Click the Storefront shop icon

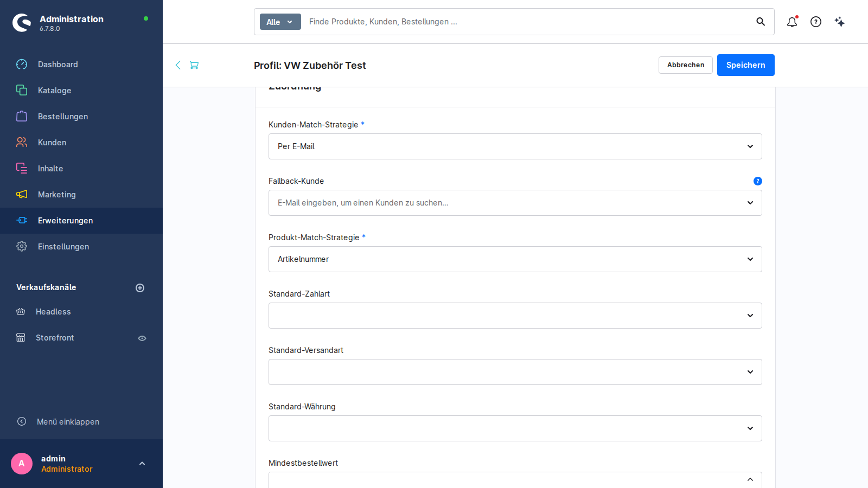tap(21, 338)
